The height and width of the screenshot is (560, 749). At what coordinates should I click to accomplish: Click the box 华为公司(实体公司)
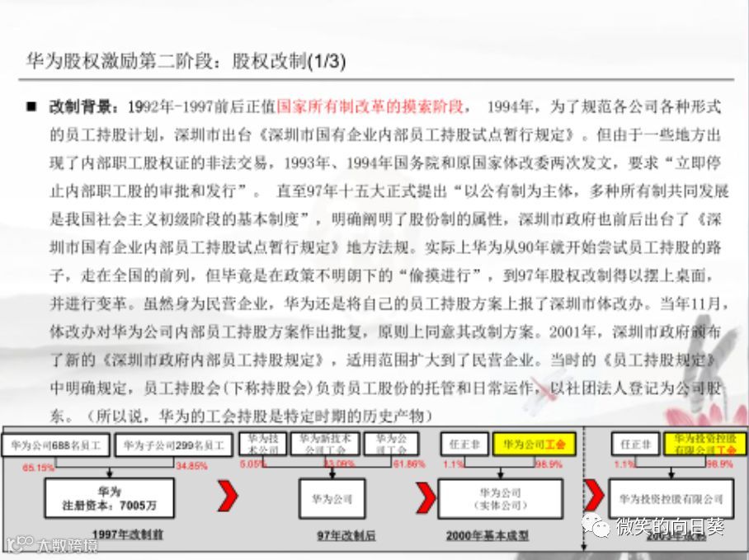coord(500,499)
